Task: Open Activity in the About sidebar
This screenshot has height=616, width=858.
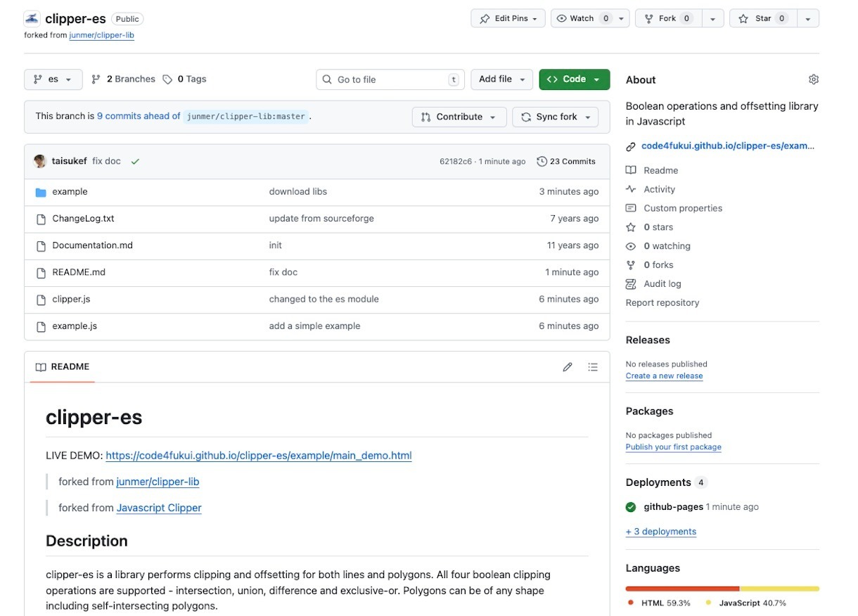Action: [x=659, y=189]
